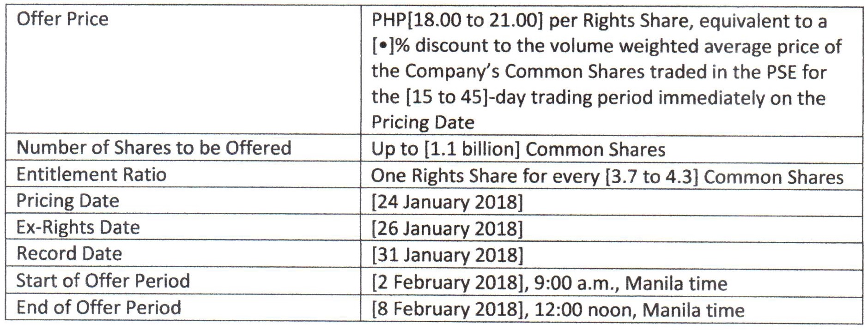
Task: Click the "12:00 noon, Manila time" text
Action: (639, 310)
